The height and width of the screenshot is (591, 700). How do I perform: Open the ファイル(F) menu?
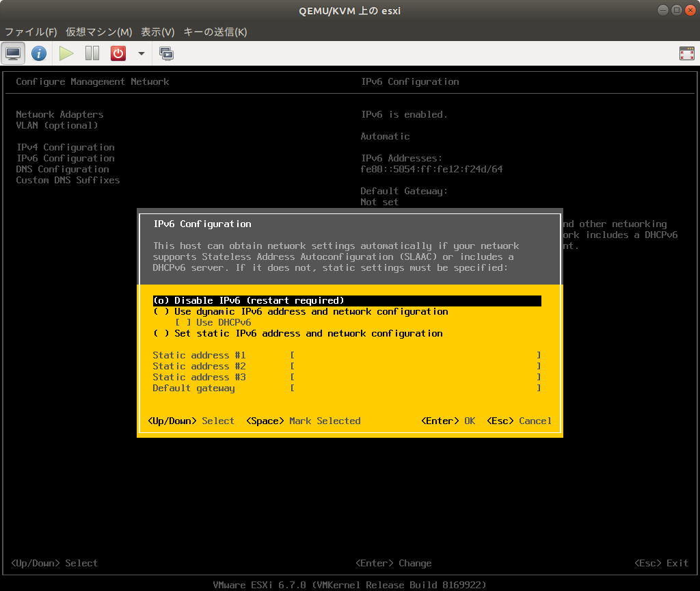point(31,31)
